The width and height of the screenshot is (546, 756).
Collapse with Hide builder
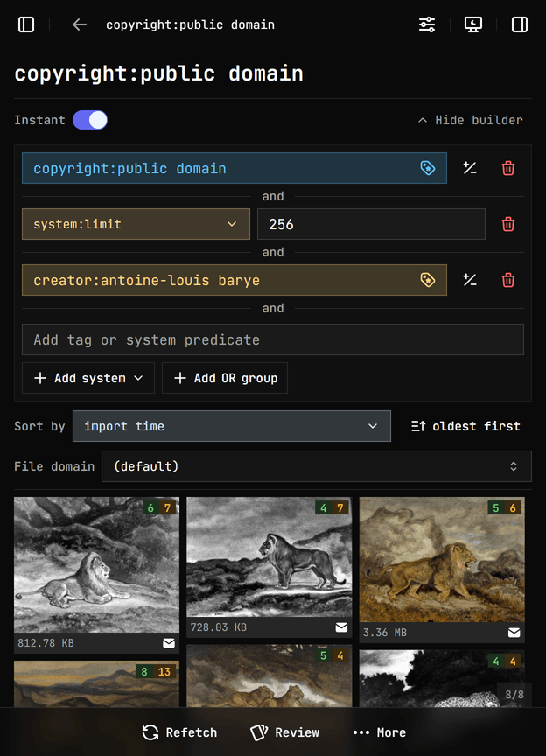(x=470, y=120)
